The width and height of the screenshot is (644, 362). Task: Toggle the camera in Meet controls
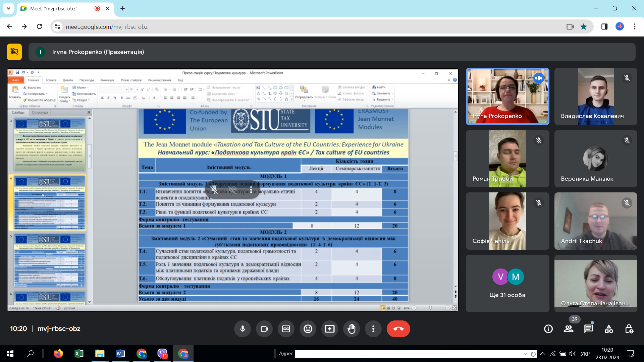264,329
